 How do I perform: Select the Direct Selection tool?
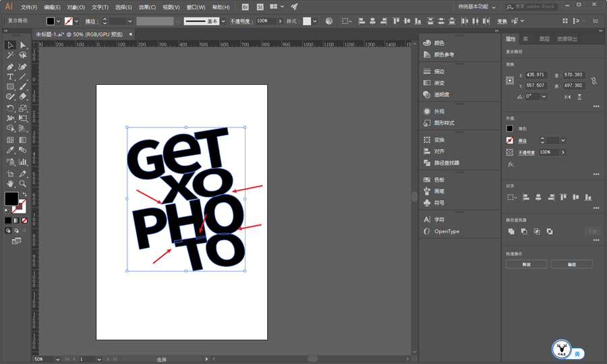23,45
